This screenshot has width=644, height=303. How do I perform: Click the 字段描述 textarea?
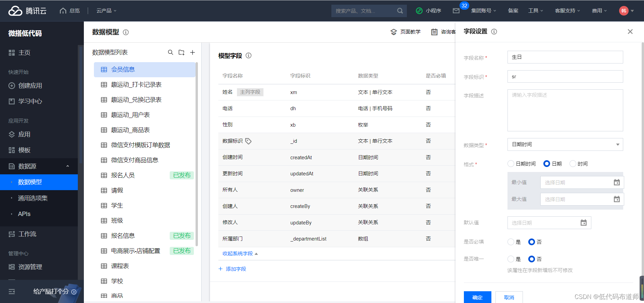[565, 110]
